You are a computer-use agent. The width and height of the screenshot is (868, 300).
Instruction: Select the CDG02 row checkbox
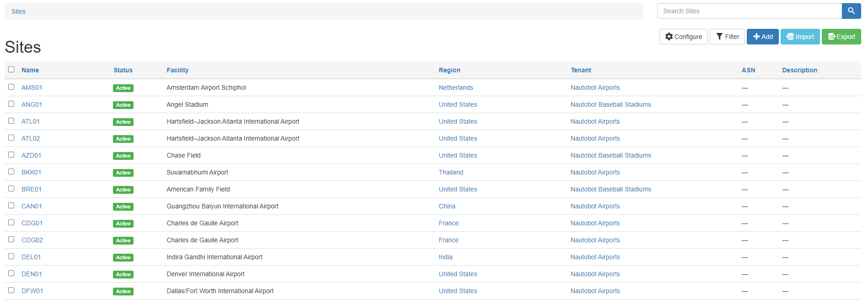pos(11,240)
